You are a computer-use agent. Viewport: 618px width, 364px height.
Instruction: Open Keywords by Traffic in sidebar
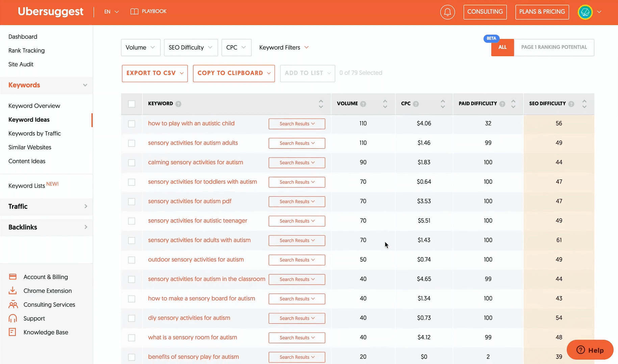pyautogui.click(x=34, y=133)
